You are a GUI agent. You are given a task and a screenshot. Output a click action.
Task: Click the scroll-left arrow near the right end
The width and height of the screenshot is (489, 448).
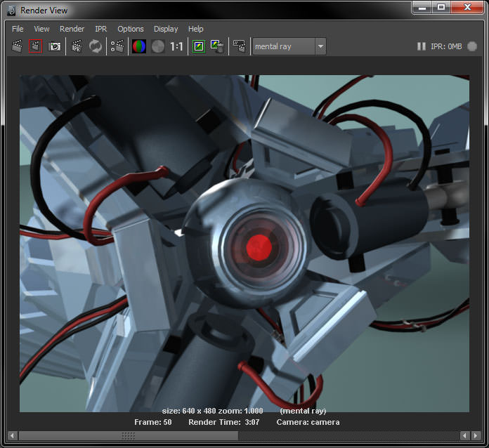click(x=464, y=435)
